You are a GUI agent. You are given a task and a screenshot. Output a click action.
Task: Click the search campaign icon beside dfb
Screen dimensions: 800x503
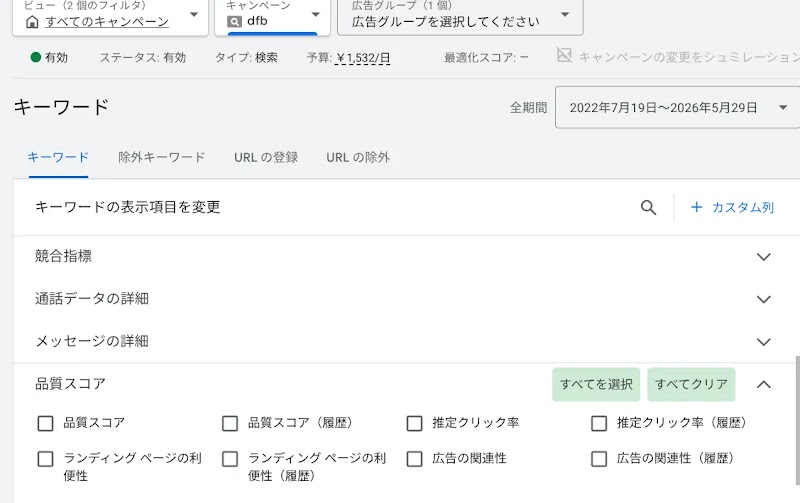tap(234, 21)
